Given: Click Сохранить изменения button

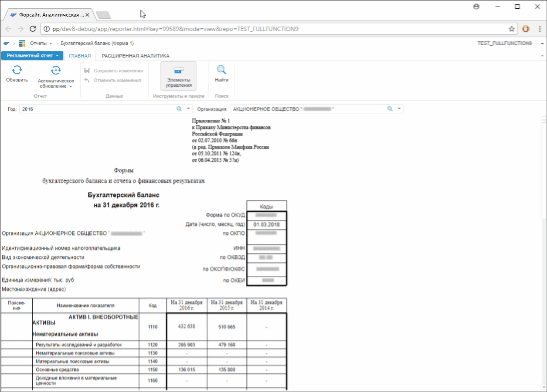Looking at the screenshot, I should tap(113, 71).
